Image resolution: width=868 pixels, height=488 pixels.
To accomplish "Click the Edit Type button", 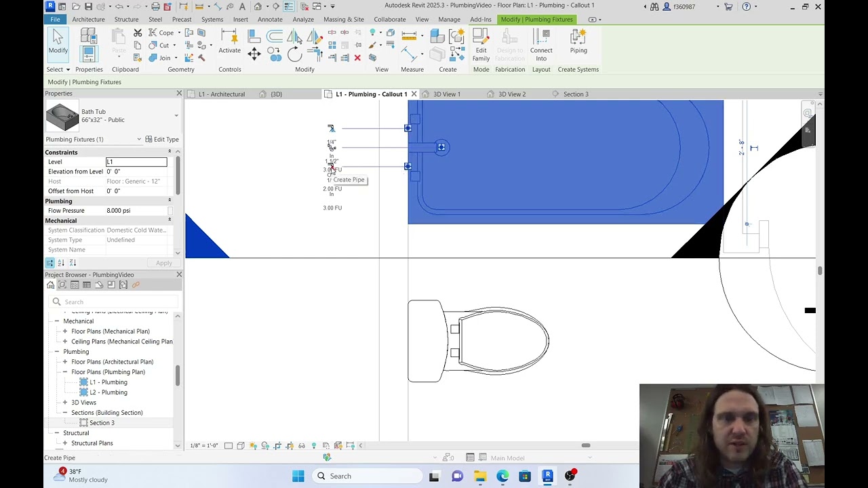I will 161,140.
